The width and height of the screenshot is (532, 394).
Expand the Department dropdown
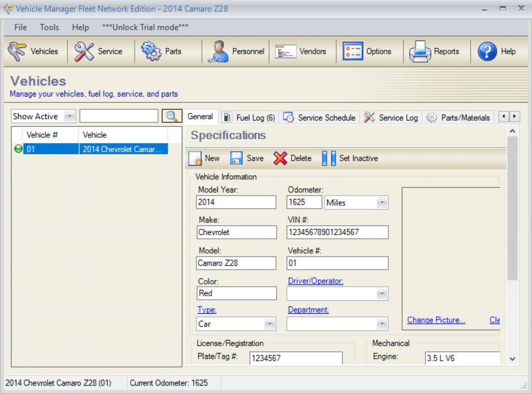pyautogui.click(x=382, y=324)
